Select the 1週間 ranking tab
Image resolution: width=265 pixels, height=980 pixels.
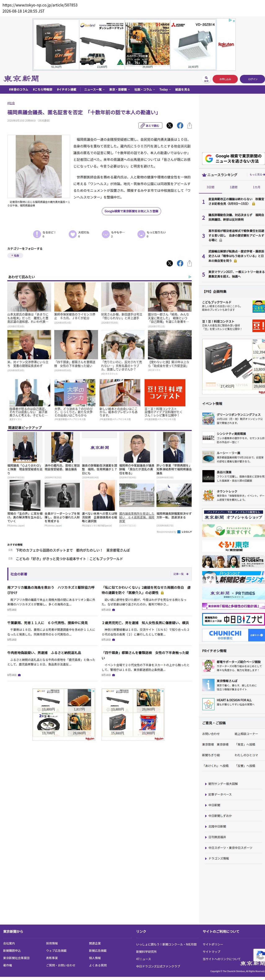point(233,187)
